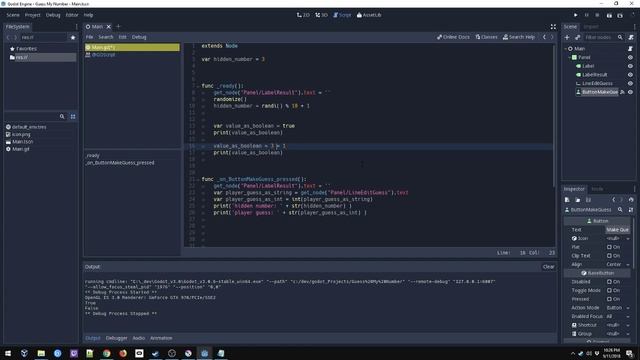Open the AssetLib workspace

(x=369, y=15)
